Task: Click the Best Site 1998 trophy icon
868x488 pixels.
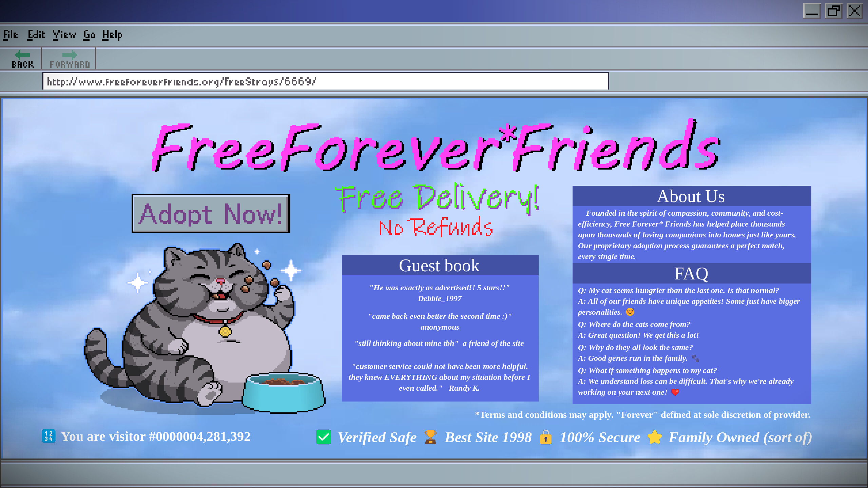Action: click(430, 437)
